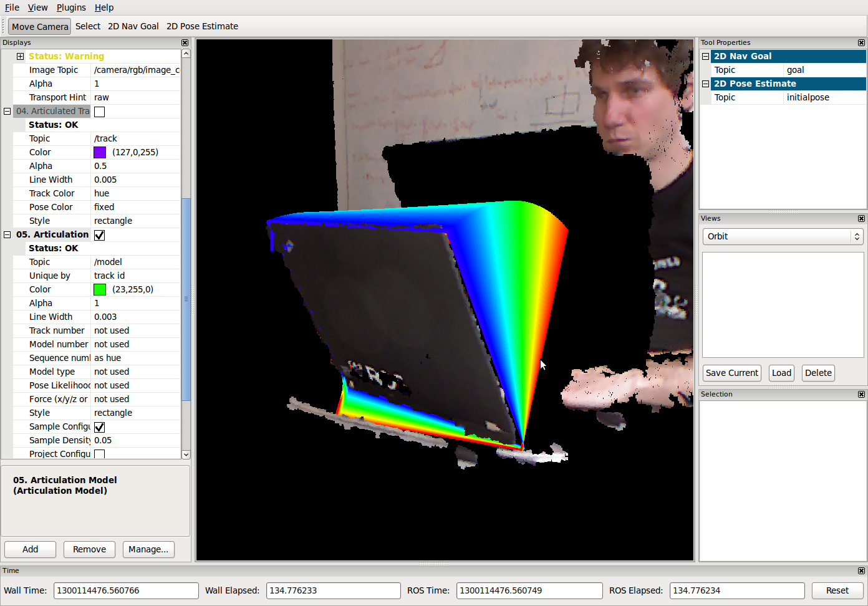Toggle the Sample Configuration checkbox
This screenshot has width=868, height=606.
[x=100, y=427]
